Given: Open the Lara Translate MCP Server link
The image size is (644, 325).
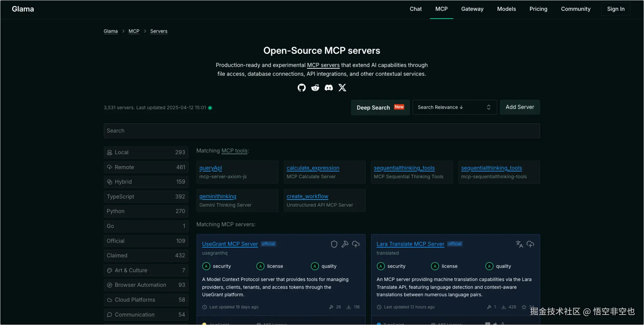Looking at the screenshot, I should coord(410,244).
